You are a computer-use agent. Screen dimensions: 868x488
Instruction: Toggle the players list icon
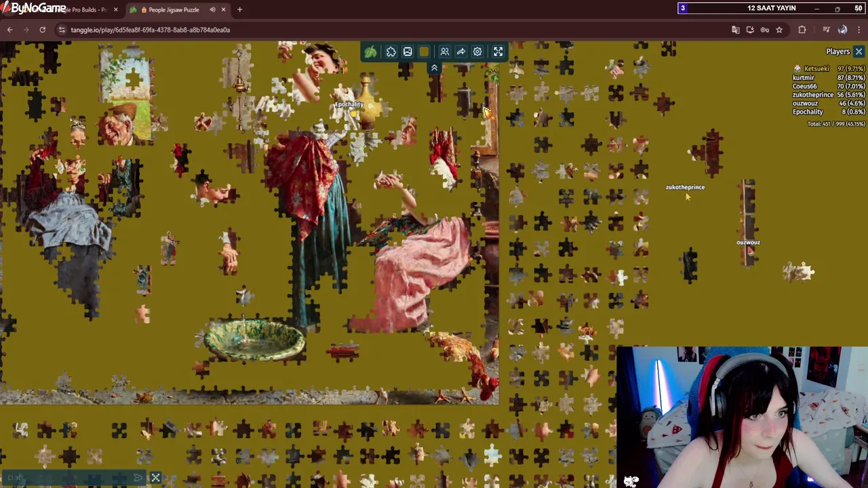(445, 52)
